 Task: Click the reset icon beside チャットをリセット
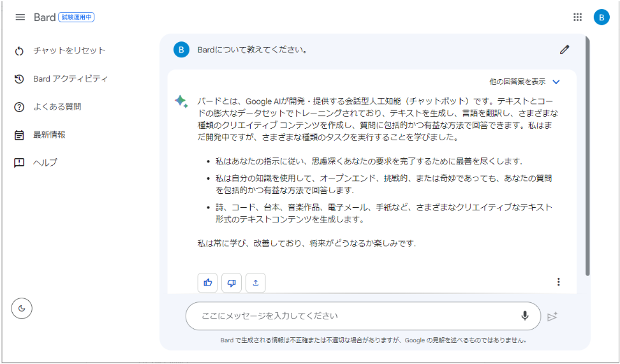click(x=19, y=51)
